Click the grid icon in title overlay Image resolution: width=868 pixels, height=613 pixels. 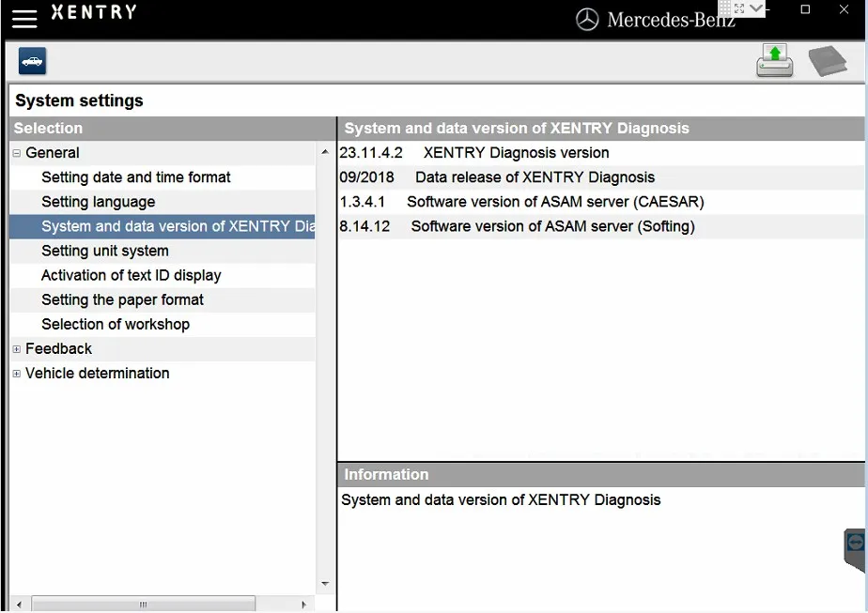(724, 8)
